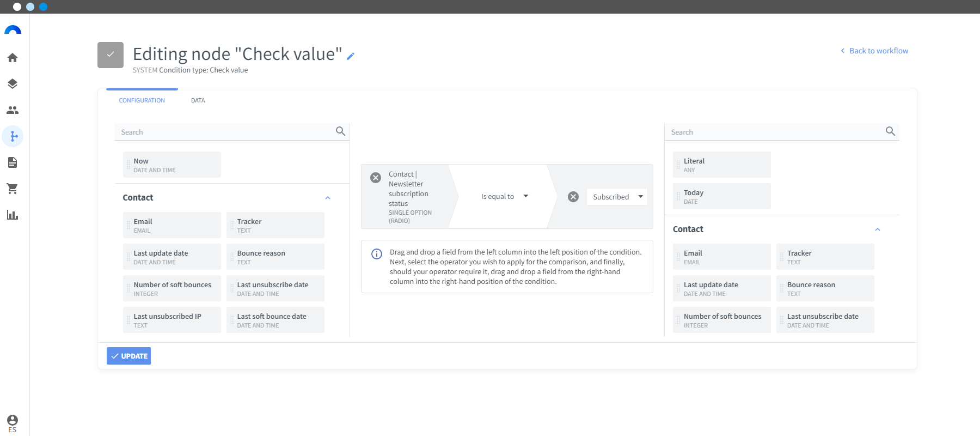This screenshot has width=980, height=436.
Task: Switch to the DATA tab
Action: [x=198, y=100]
